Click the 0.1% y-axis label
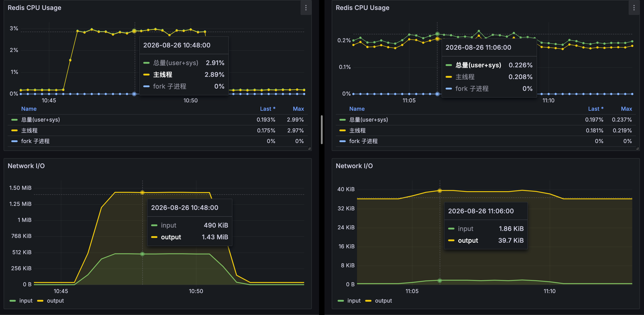 click(345, 67)
